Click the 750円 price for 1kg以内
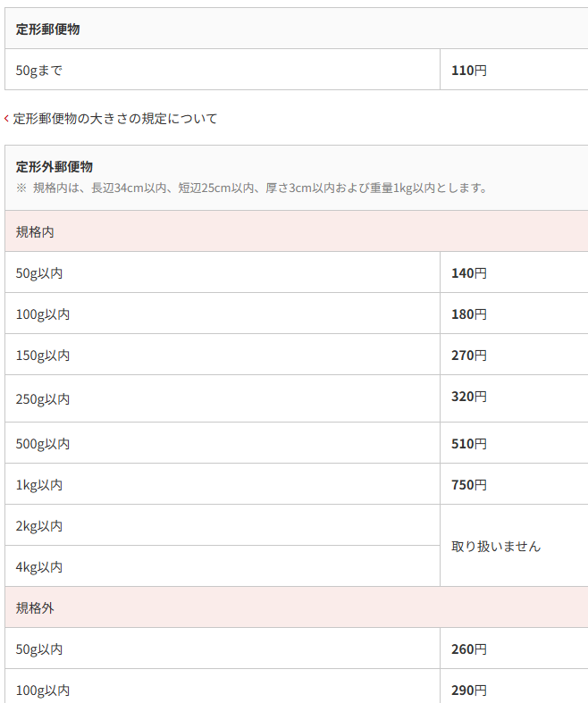This screenshot has height=703, width=588. tap(469, 484)
